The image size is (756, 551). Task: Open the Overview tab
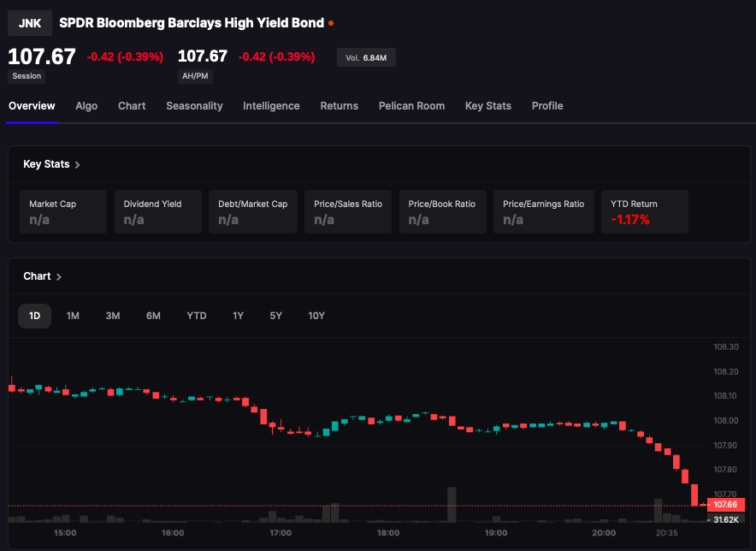pos(32,106)
